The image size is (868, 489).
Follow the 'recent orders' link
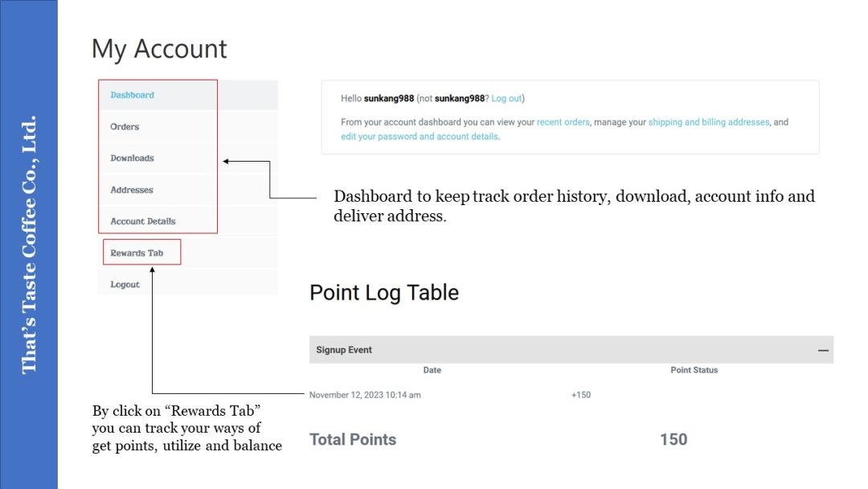(x=563, y=122)
